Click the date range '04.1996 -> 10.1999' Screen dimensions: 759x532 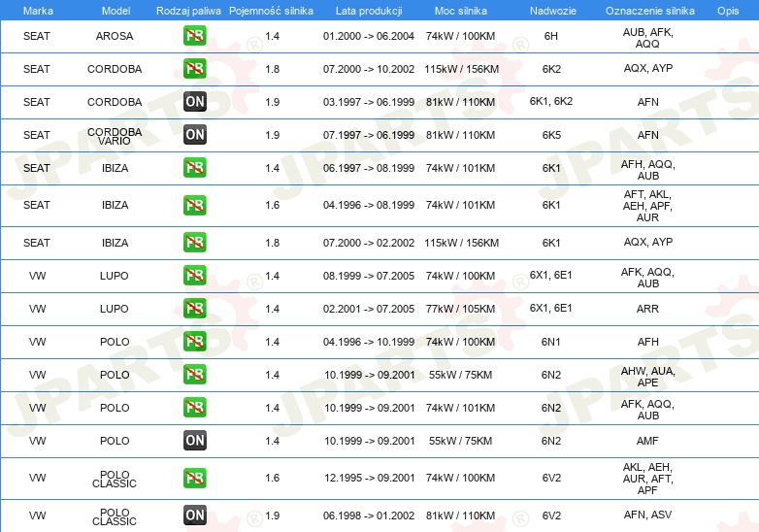pos(369,342)
